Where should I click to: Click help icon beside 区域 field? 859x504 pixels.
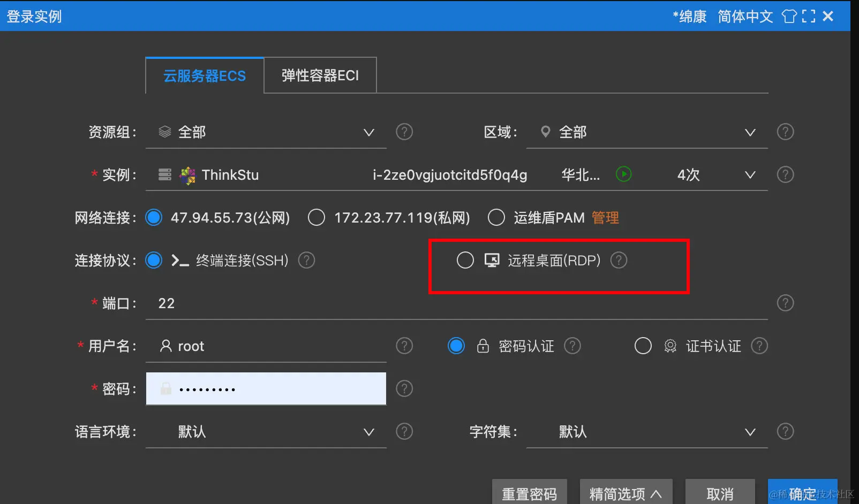pos(785,132)
